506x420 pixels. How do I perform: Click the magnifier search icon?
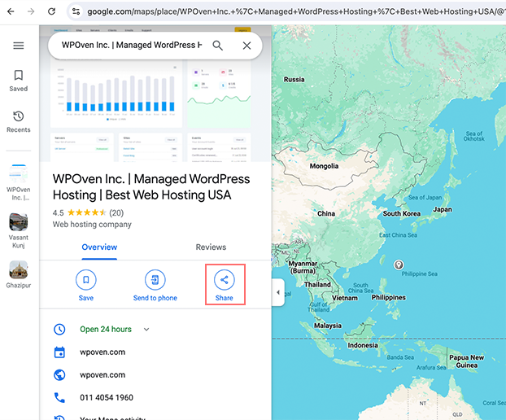pyautogui.click(x=218, y=46)
